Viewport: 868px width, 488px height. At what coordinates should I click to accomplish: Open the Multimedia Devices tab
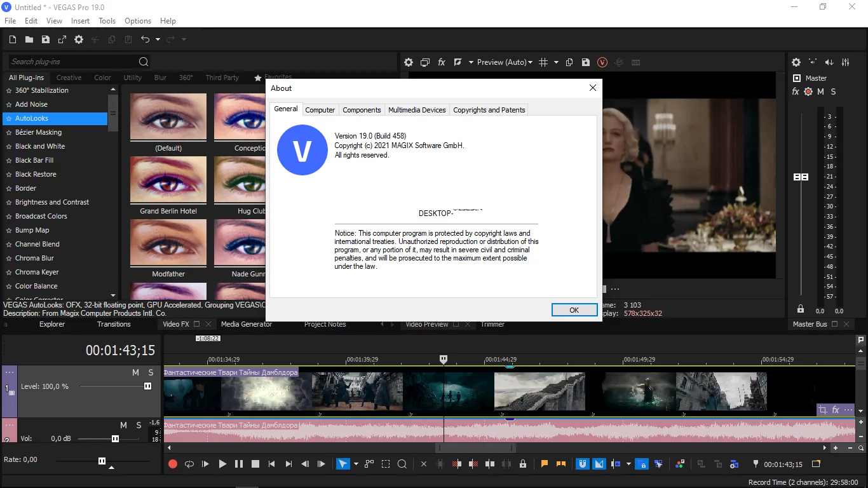point(417,110)
